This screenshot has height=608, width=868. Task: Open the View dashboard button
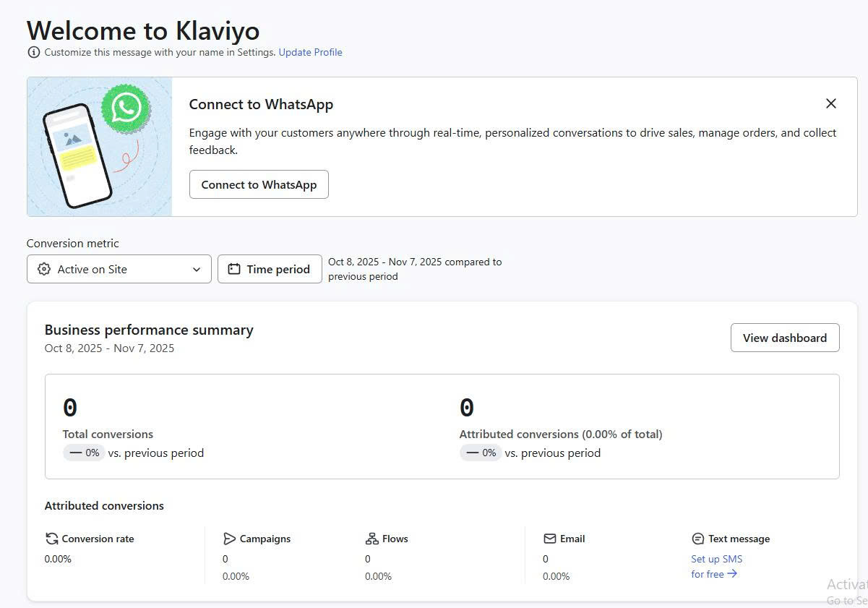[785, 338]
